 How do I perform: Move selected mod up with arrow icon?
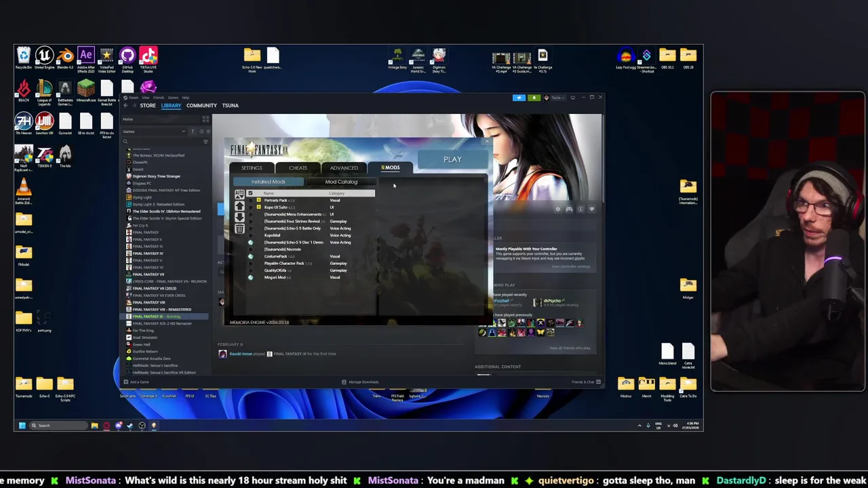(x=239, y=205)
